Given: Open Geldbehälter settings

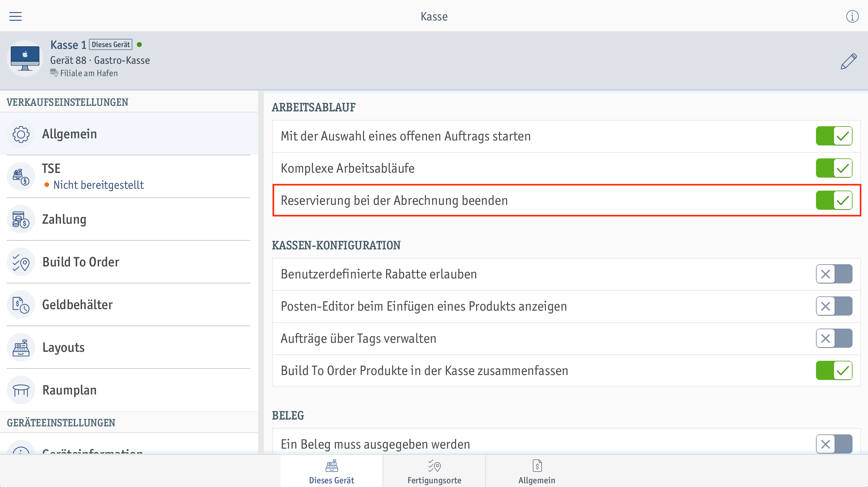Looking at the screenshot, I should click(x=129, y=305).
